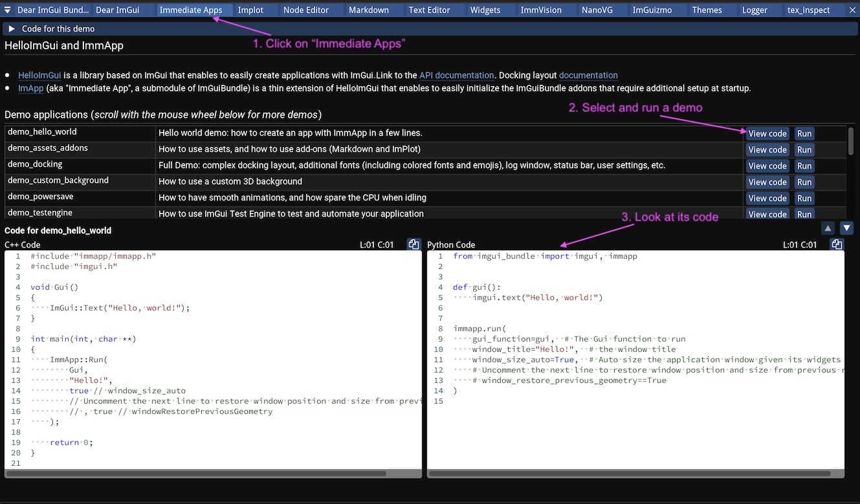
Task: Click the docking layout documentation link
Action: tap(588, 75)
